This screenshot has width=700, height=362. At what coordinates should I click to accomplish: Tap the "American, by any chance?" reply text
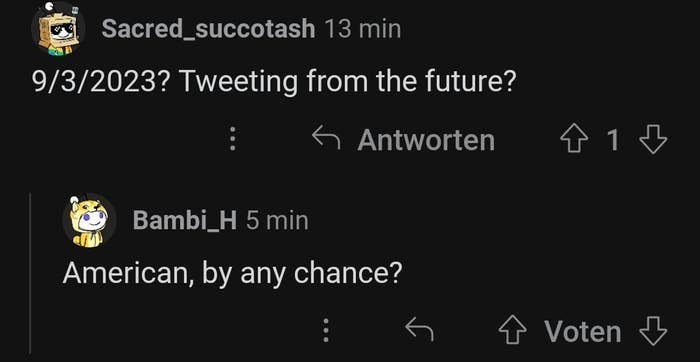tap(233, 272)
